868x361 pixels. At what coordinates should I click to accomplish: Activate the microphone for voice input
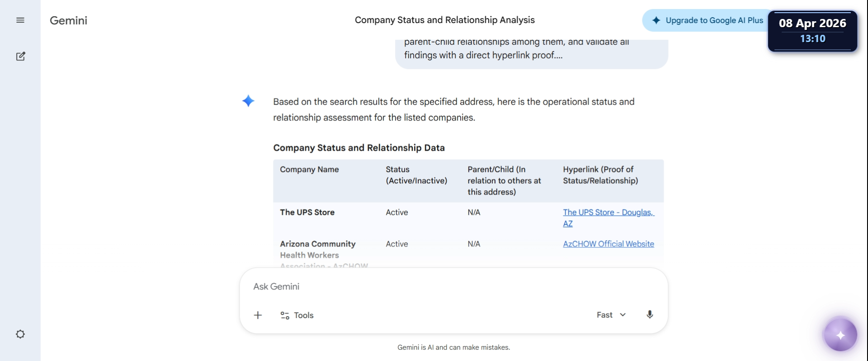click(650, 315)
